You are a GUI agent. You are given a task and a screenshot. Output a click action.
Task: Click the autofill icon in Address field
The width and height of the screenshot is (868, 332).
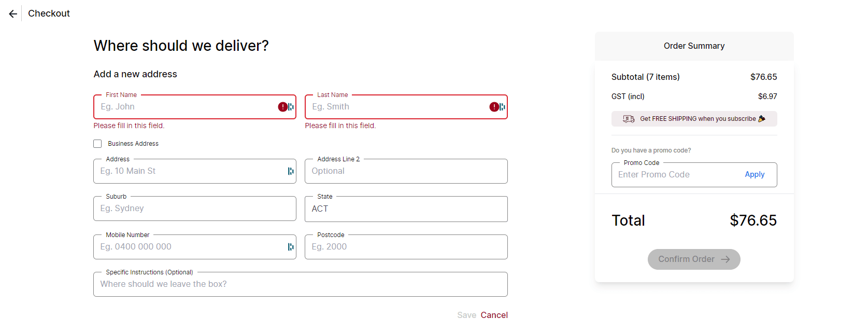click(291, 171)
